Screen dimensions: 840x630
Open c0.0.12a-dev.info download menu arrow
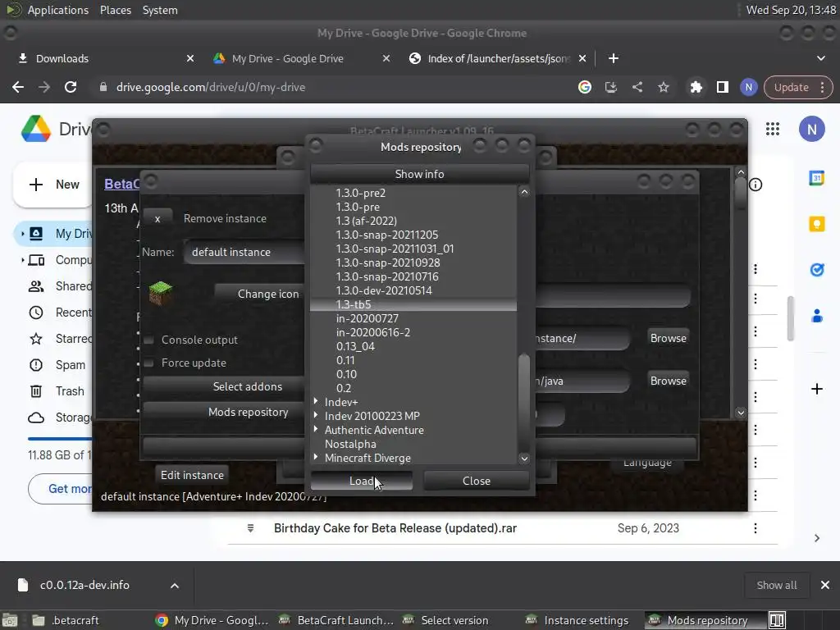pos(175,586)
